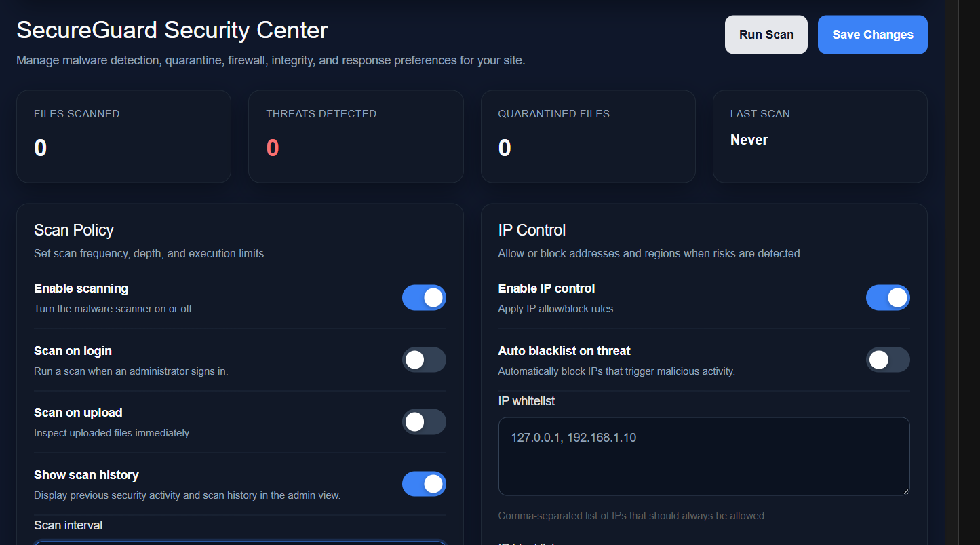The height and width of the screenshot is (545, 980).
Task: Enable the Scan on upload switch
Action: pyautogui.click(x=424, y=421)
